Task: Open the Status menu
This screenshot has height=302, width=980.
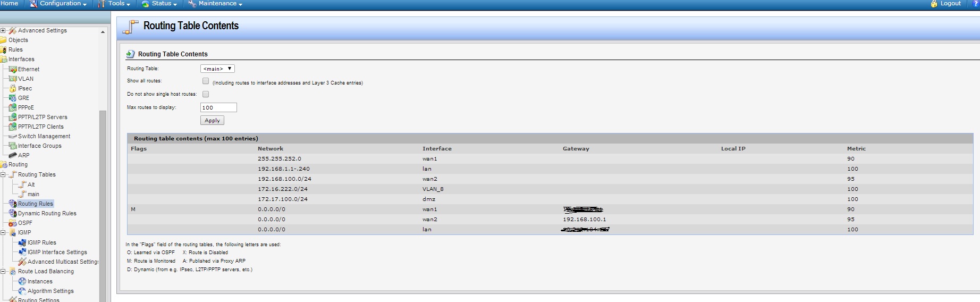Action: pyautogui.click(x=159, y=4)
